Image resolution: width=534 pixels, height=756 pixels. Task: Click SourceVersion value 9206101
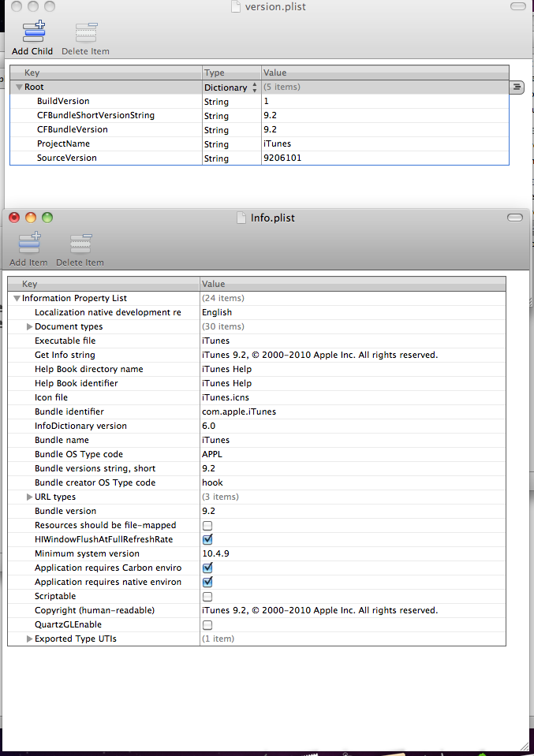(282, 158)
